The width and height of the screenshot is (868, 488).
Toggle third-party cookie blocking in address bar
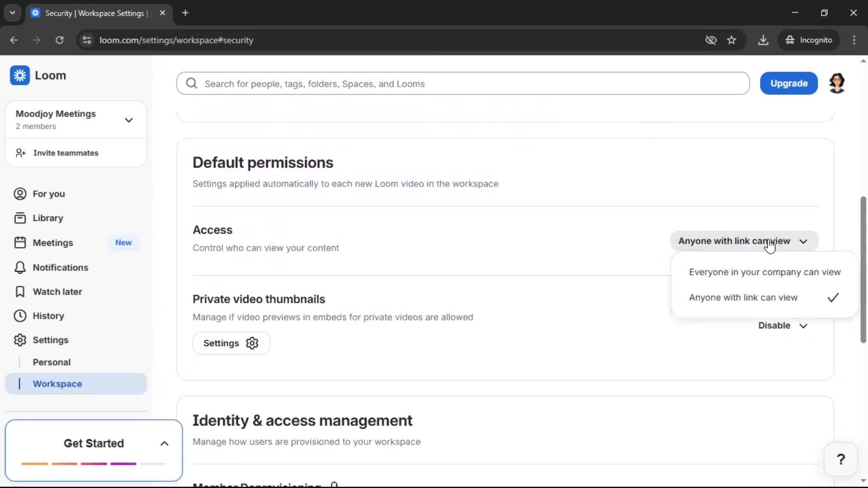711,40
